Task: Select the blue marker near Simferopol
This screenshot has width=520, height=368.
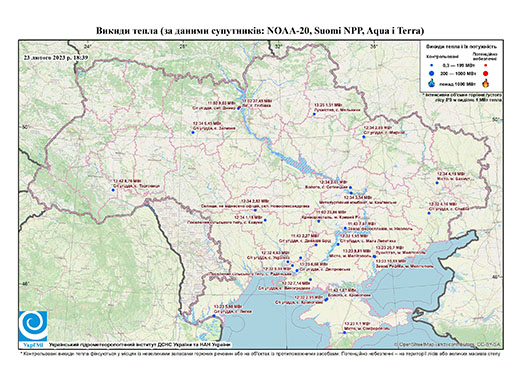Action: (x=345, y=332)
